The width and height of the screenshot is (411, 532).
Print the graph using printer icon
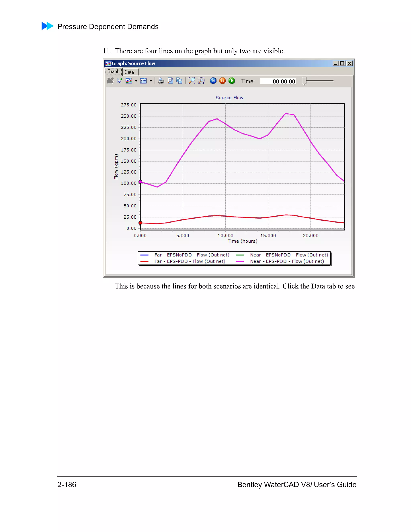[x=161, y=81]
